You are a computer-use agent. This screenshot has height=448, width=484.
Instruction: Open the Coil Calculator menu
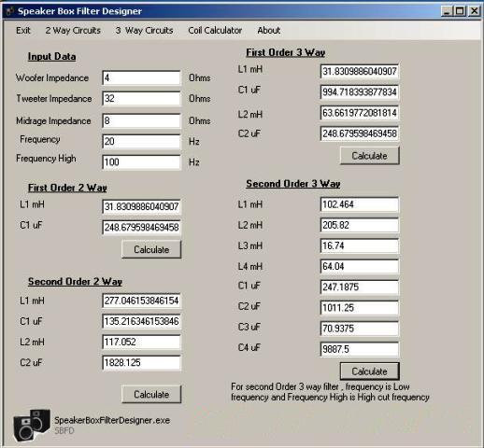pyautogui.click(x=215, y=31)
